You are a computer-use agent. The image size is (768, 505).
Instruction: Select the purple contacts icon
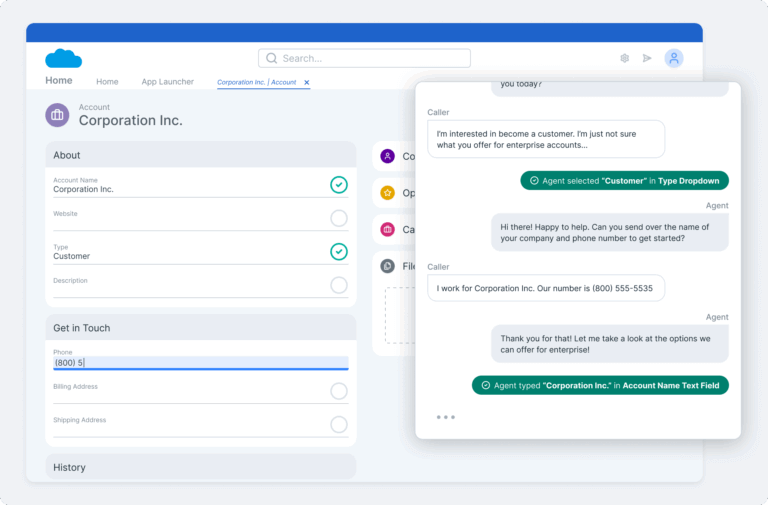(387, 156)
